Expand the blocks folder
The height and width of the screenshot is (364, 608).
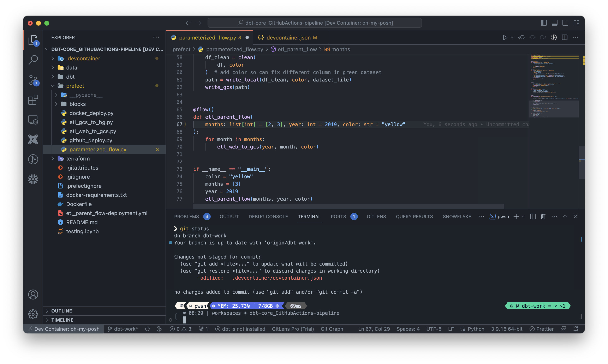(x=104, y=104)
